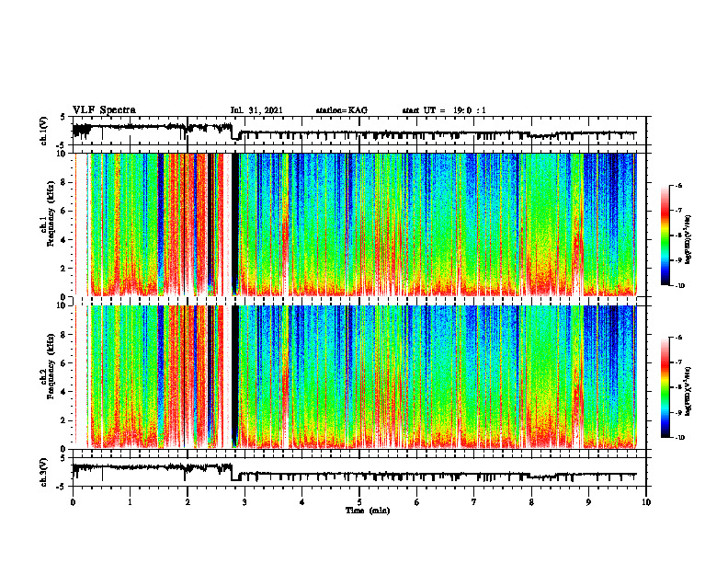Click the "-6" label on upper color scale
Viewport: 728px width, 563px height.
pos(677,185)
